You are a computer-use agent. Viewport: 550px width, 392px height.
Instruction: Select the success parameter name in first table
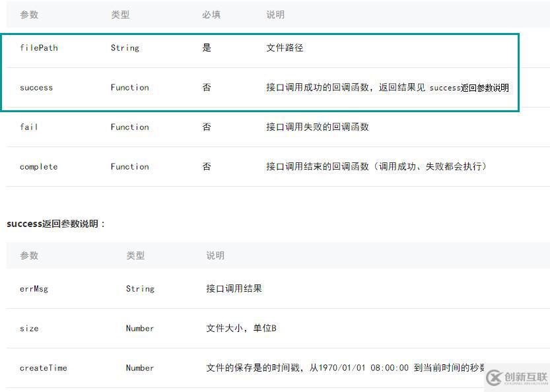coord(36,87)
